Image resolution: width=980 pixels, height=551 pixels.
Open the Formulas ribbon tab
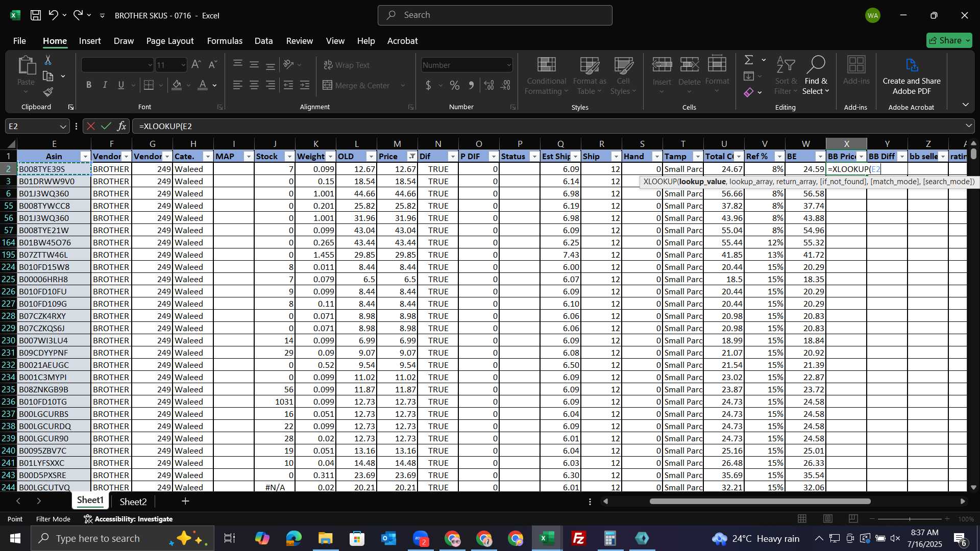(225, 41)
